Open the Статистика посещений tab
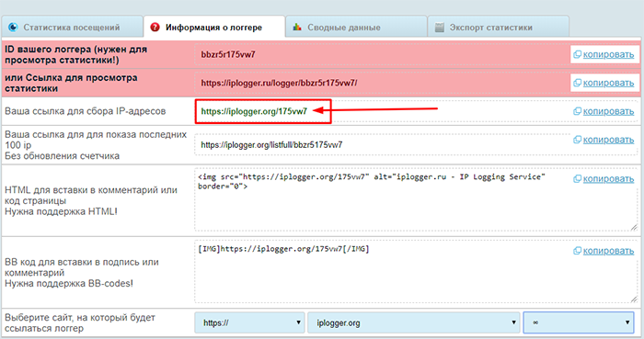The height and width of the screenshot is (339, 644). (72, 27)
